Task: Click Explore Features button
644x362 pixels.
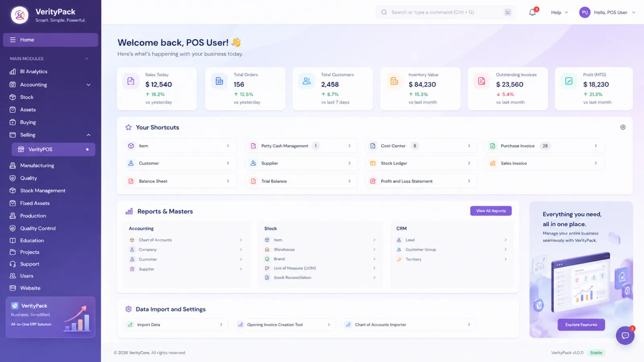Action: [581, 325]
